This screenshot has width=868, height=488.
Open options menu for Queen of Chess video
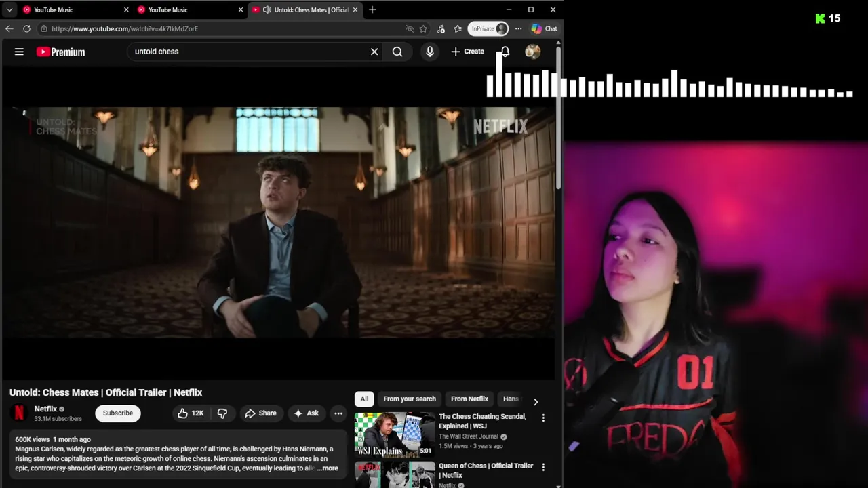542,467
